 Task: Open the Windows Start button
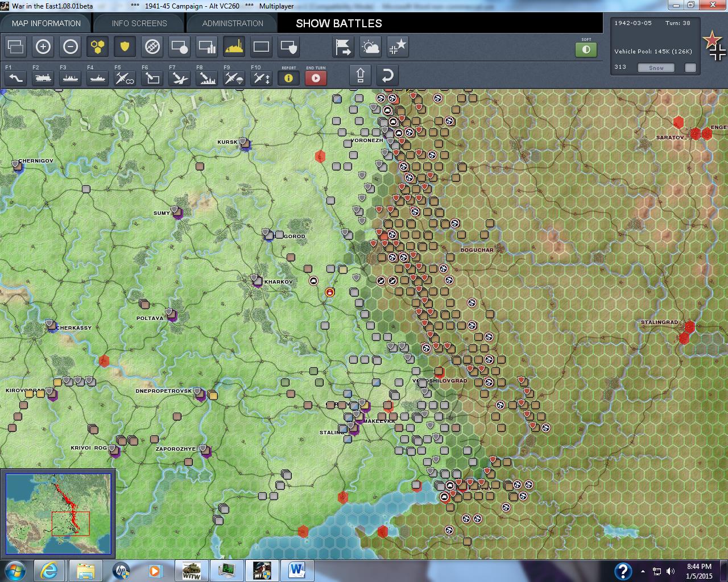point(15,570)
